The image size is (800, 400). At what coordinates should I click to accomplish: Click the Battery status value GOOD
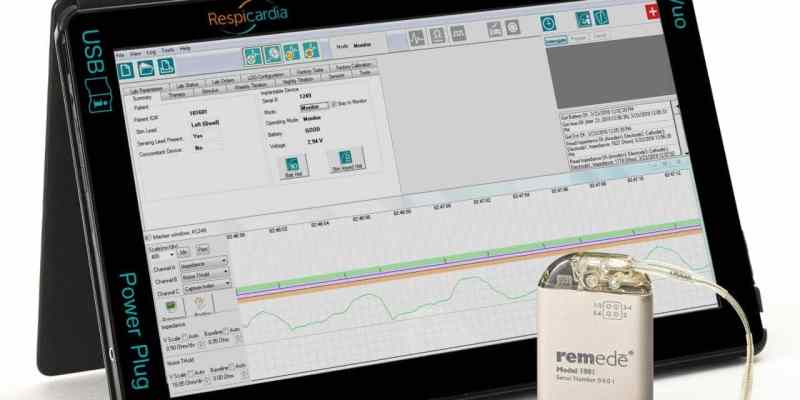tap(312, 130)
